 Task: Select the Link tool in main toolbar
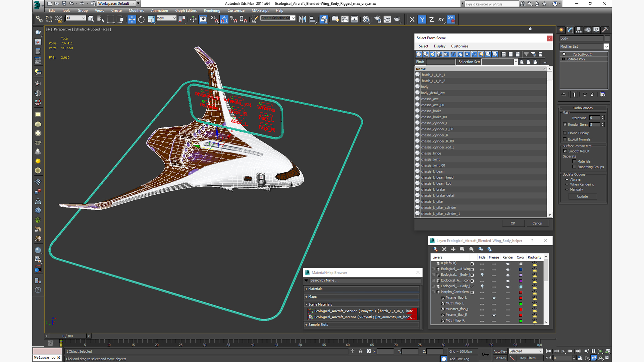(x=39, y=19)
